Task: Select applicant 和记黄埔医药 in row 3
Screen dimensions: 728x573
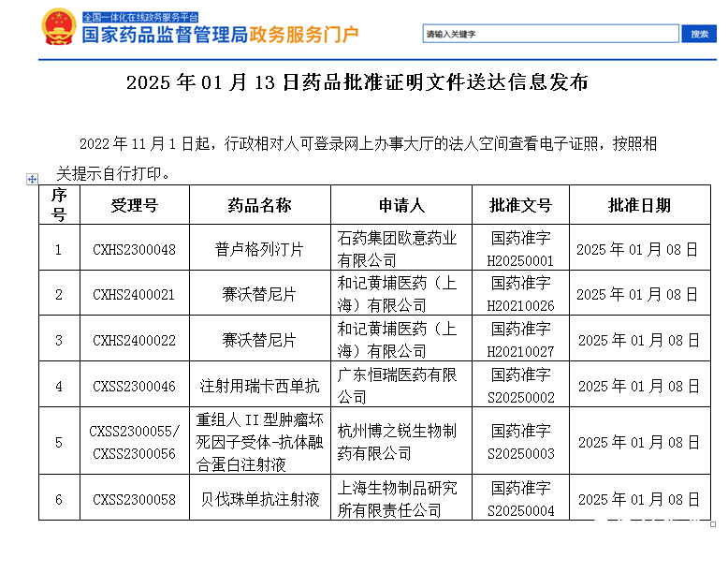Action: pos(397,340)
